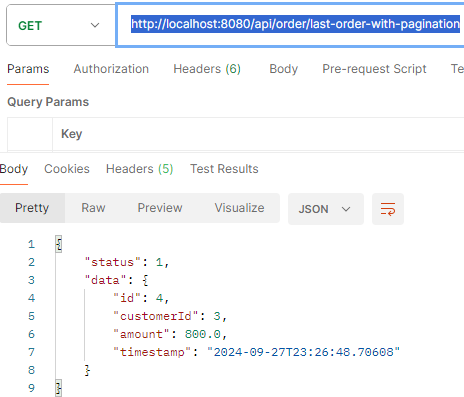Open the Pre-request Script tab

[x=374, y=69]
